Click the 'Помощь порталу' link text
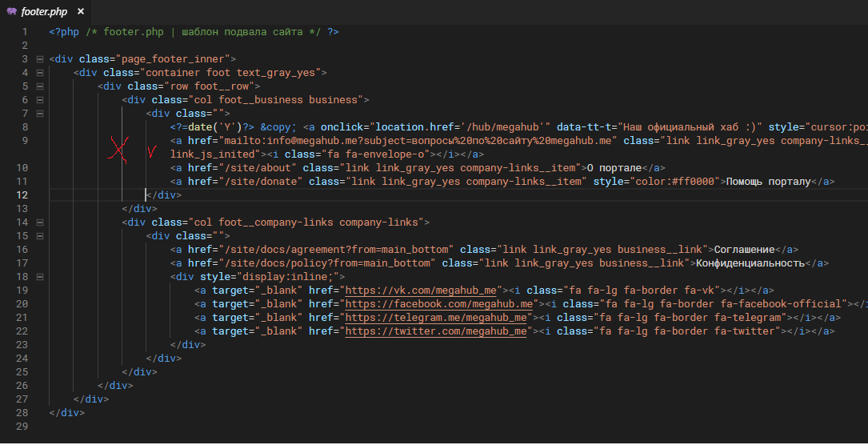Viewport: 868px width, 445px height. (x=768, y=181)
